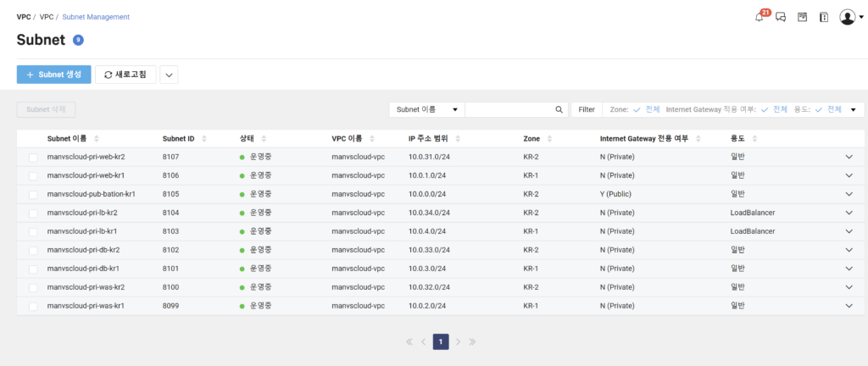Click the notes icon next to chat bubbles
868x366 pixels.
pyautogui.click(x=802, y=17)
